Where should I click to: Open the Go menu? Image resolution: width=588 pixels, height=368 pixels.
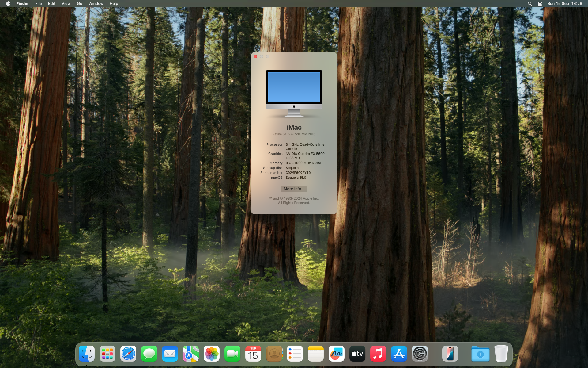click(80, 4)
